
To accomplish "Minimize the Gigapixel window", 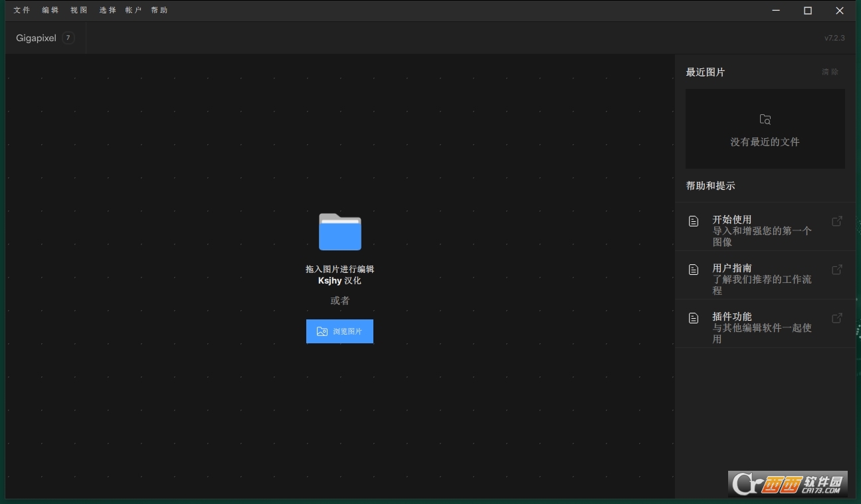I will [776, 11].
